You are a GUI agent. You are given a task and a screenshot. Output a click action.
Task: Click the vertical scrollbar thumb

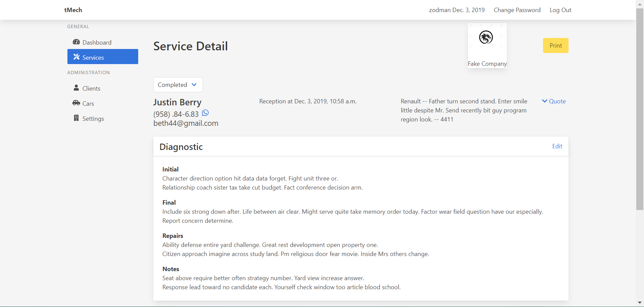640,109
